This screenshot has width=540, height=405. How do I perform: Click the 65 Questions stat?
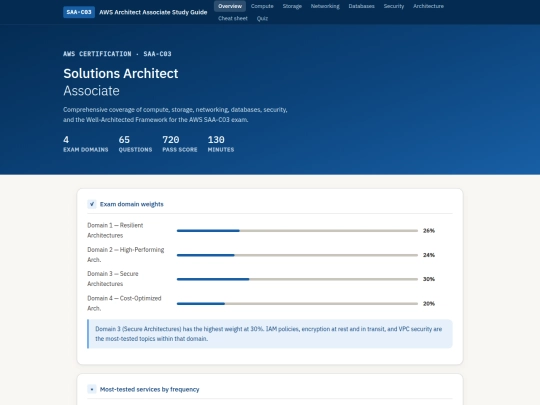click(135, 144)
